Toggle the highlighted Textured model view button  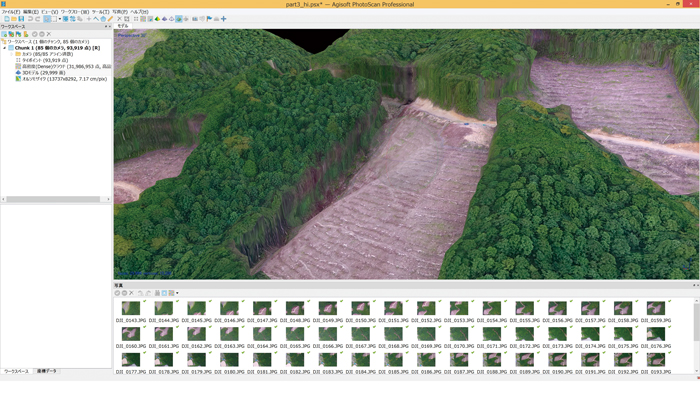click(x=179, y=19)
